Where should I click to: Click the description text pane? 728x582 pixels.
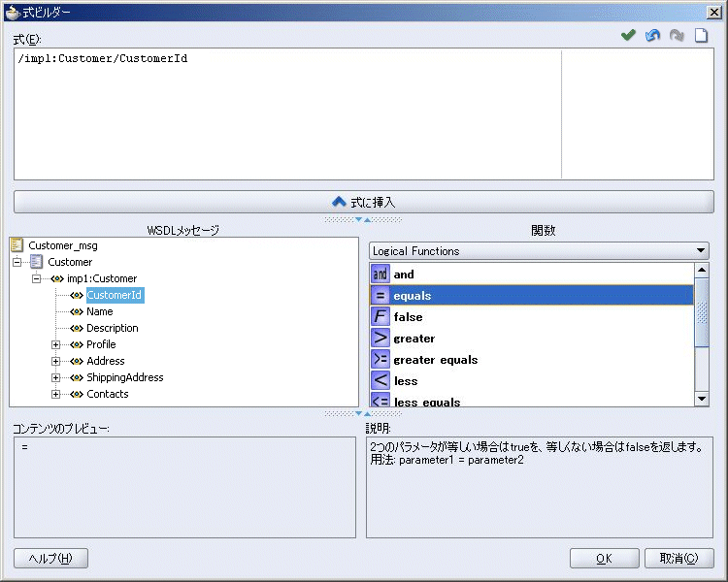[x=540, y=487]
